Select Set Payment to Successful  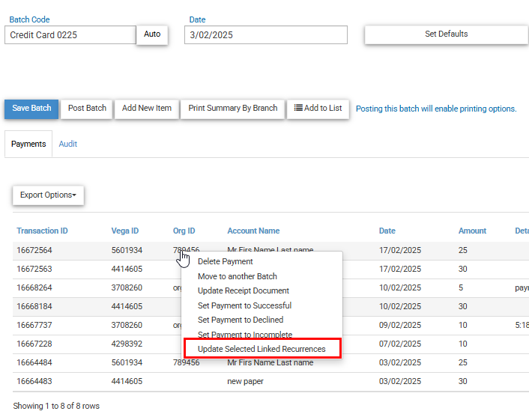[x=244, y=305]
